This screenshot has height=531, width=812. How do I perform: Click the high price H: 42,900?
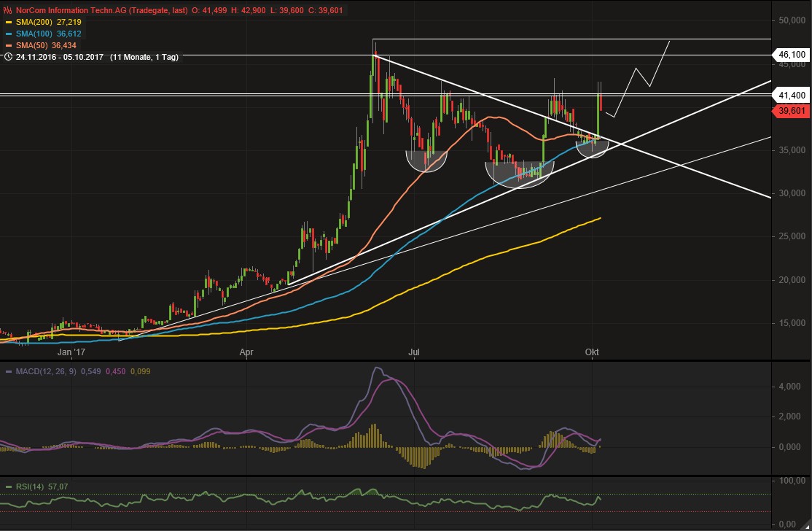point(249,10)
